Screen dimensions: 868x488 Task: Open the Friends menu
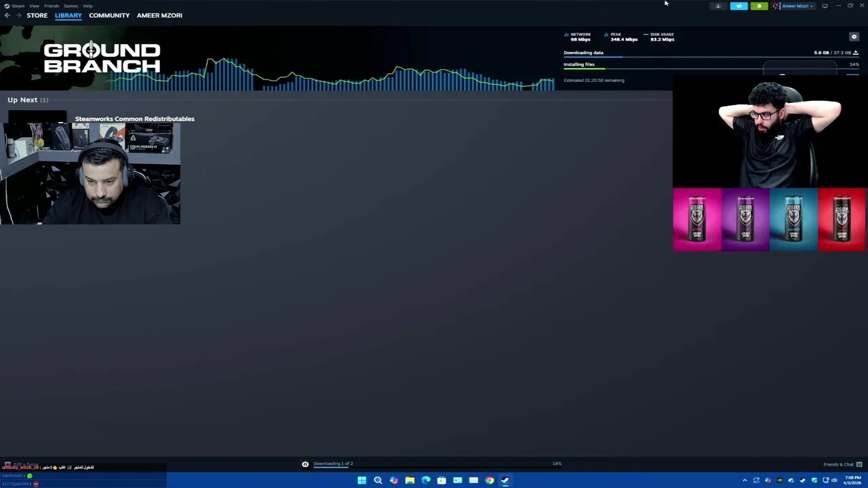pos(52,5)
